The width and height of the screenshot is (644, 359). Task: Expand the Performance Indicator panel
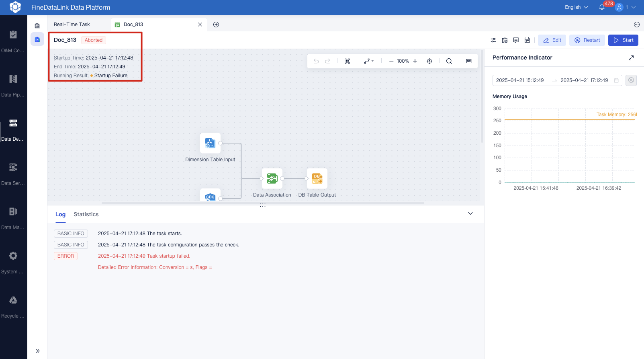(631, 58)
